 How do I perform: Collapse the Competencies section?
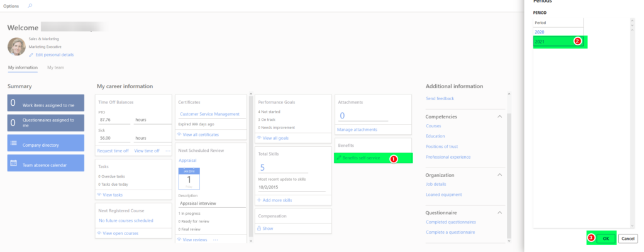(x=500, y=117)
